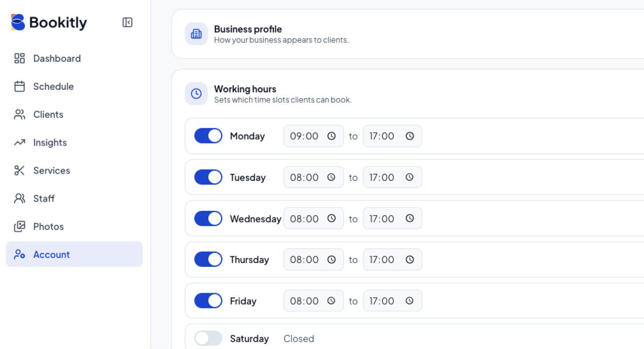This screenshot has height=349, width=644.
Task: Click the Bookitly logo icon
Action: point(18,22)
